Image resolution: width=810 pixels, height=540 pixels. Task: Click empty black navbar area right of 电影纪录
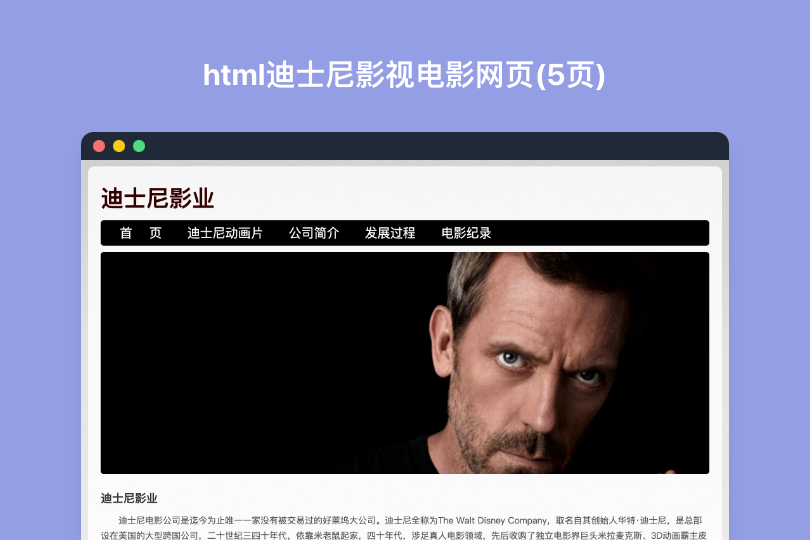599,233
